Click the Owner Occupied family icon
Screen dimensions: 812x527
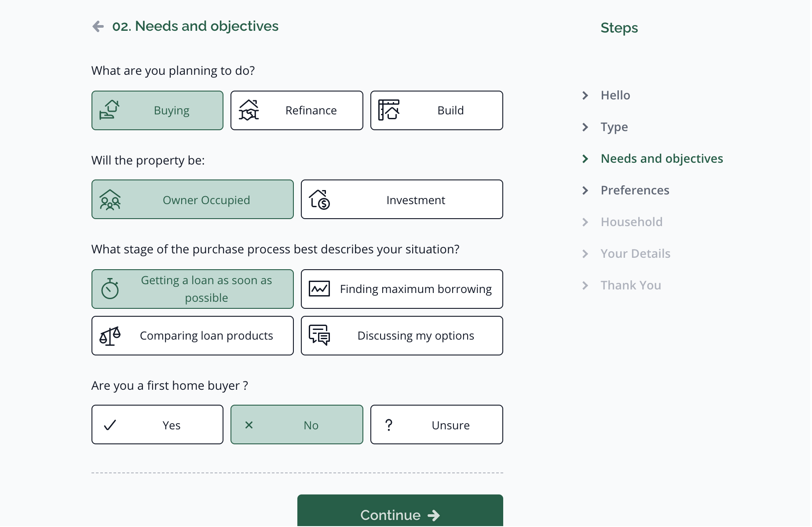(110, 200)
